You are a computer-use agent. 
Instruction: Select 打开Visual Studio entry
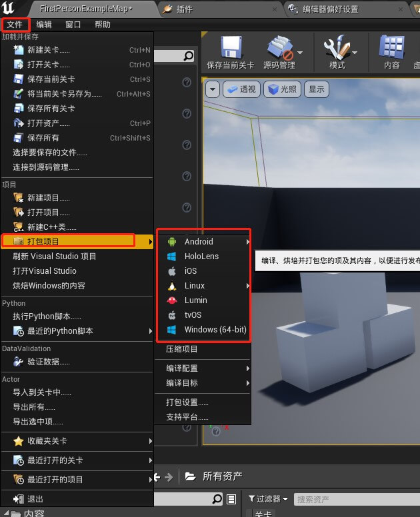click(x=77, y=270)
